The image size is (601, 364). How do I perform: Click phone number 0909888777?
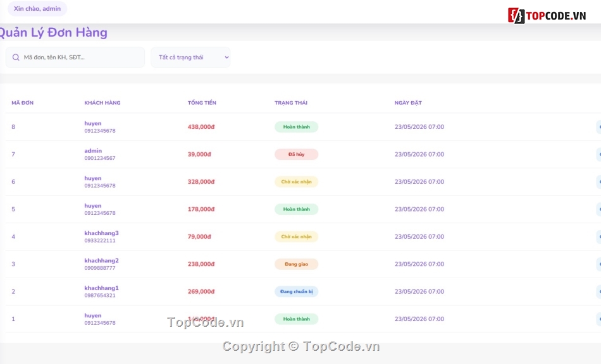100,268
